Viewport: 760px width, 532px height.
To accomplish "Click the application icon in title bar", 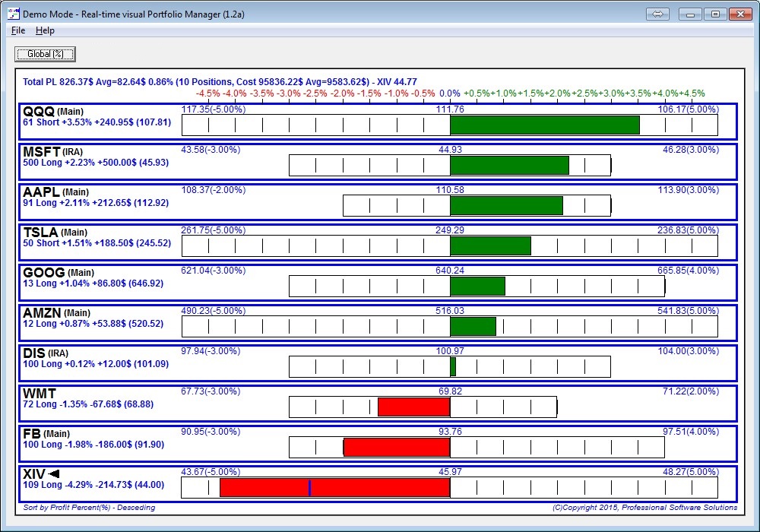I will [14, 14].
